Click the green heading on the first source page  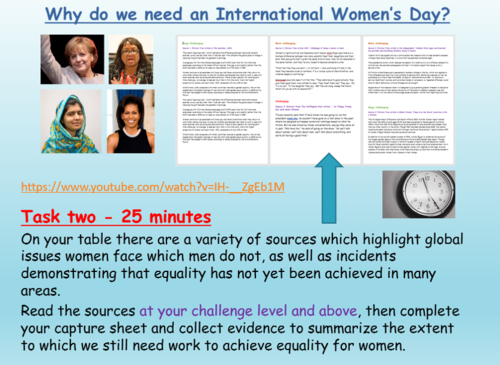[193, 43]
